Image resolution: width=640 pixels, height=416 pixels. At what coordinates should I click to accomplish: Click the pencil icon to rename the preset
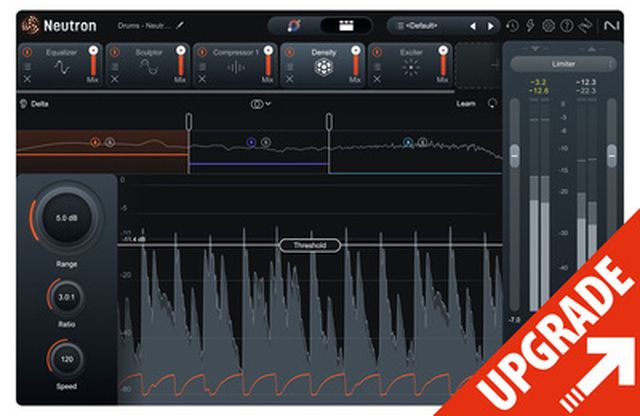pyautogui.click(x=180, y=24)
